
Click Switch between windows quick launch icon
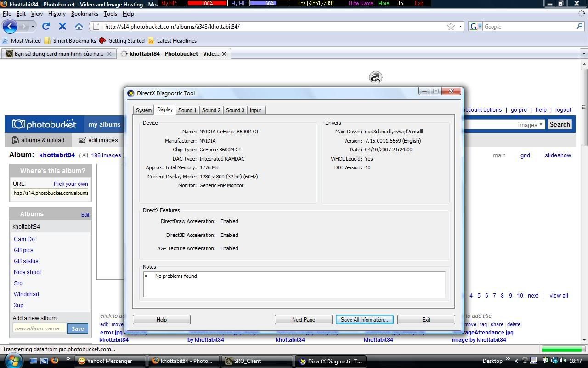pos(44,361)
